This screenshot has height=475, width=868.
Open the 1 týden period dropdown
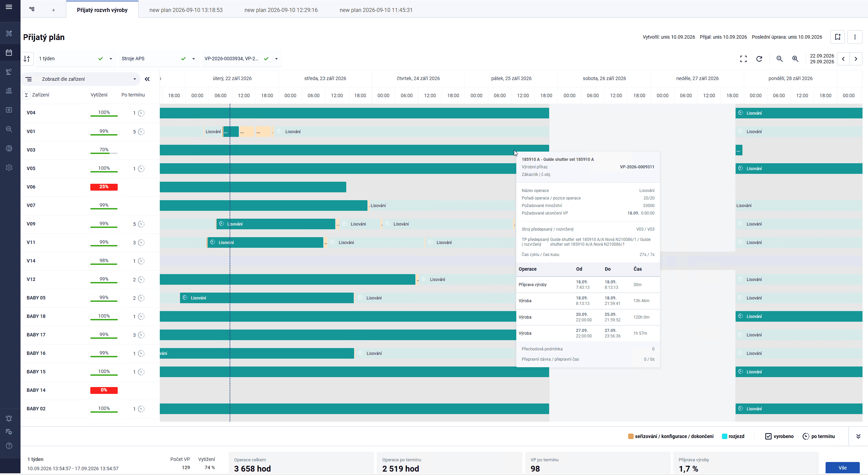click(76, 59)
